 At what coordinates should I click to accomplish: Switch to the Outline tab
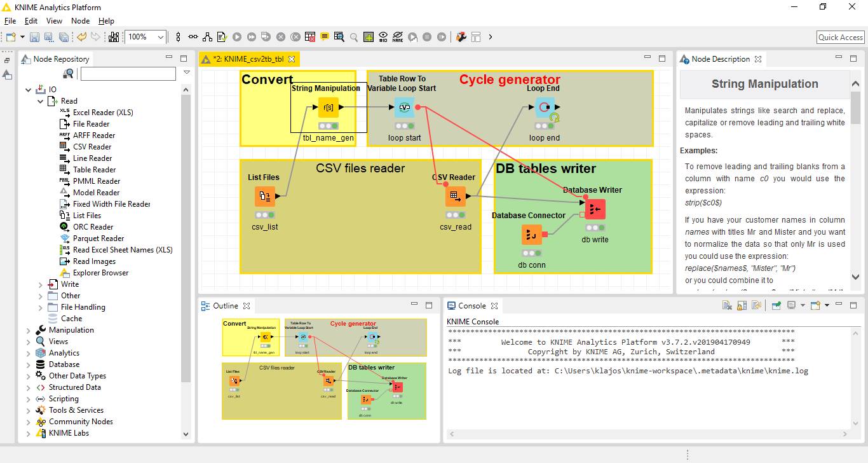click(x=225, y=305)
